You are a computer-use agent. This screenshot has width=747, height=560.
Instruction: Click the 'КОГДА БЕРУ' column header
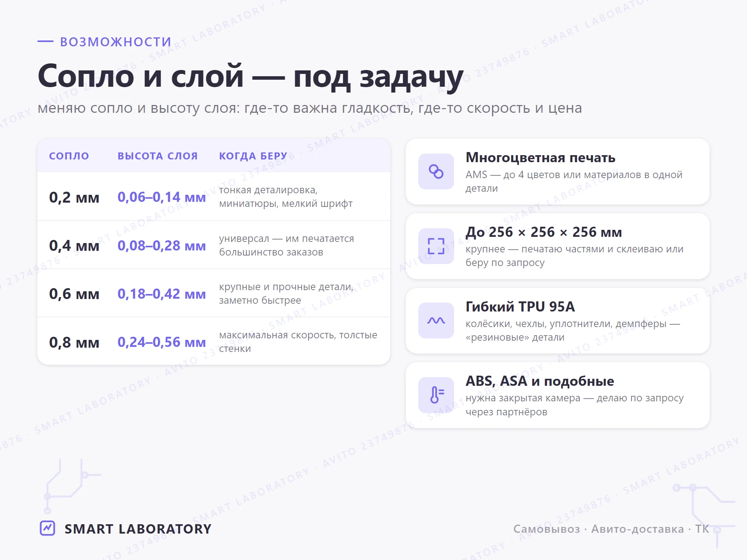click(x=253, y=156)
